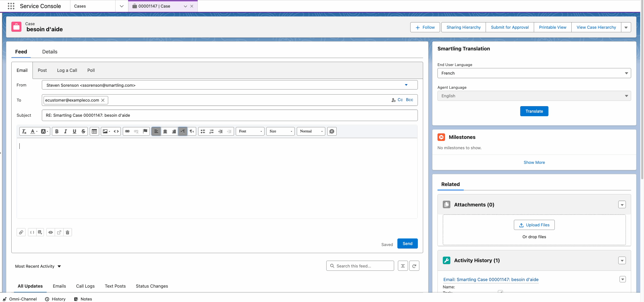644x302 pixels.
Task: Delete draft using the trash icon
Action: 68,232
